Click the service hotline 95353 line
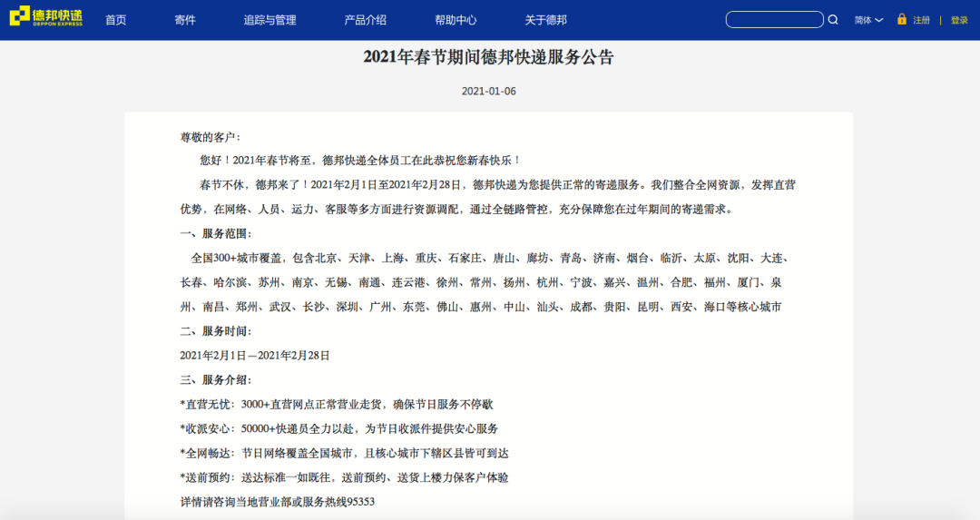This screenshot has width=980, height=520. 278,501
